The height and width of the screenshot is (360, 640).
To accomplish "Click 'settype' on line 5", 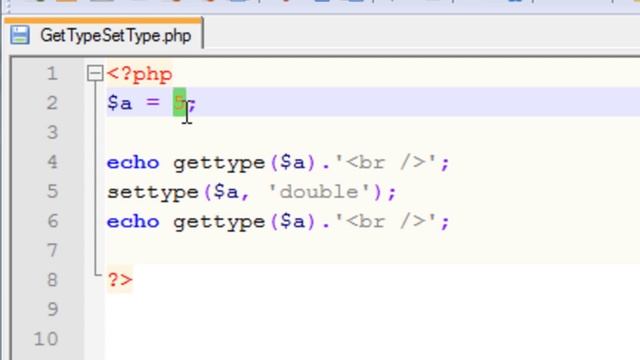I will [x=153, y=192].
